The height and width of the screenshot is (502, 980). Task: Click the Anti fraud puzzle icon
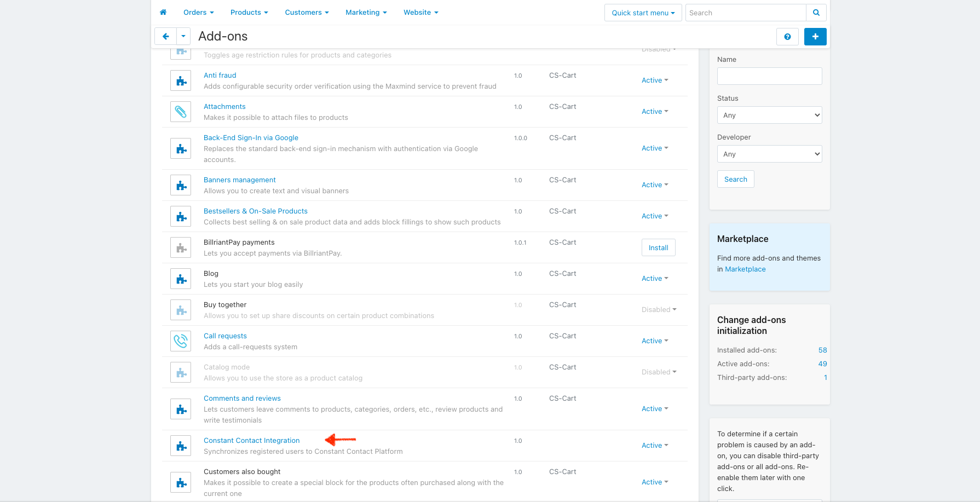click(181, 81)
